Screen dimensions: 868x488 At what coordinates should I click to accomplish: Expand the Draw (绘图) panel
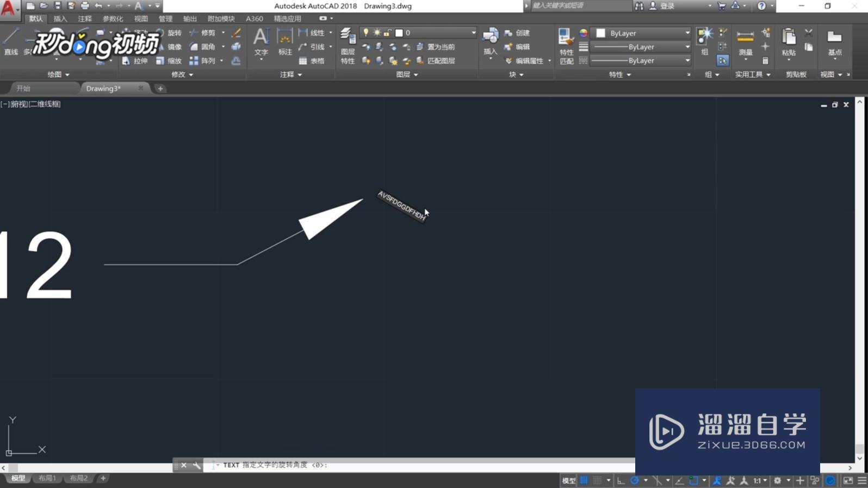pos(58,75)
